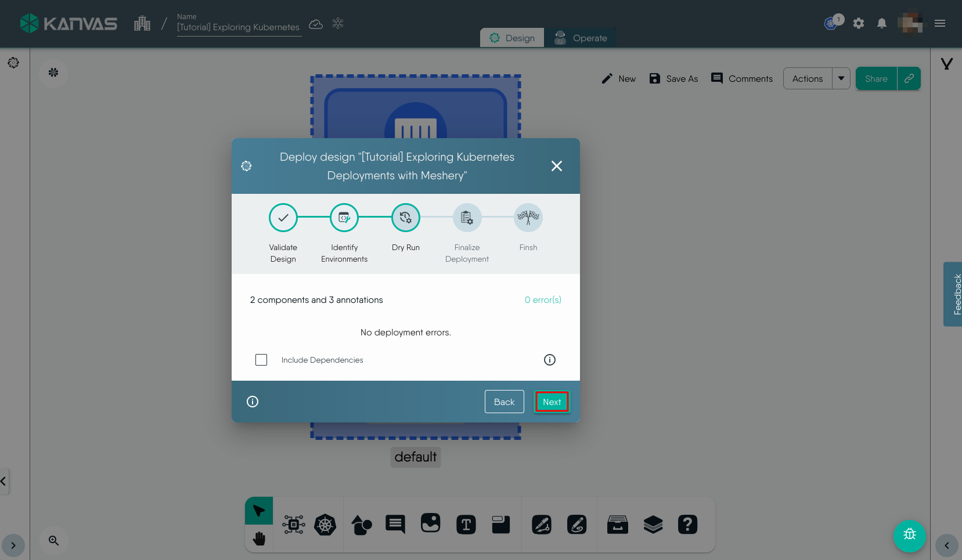The height and width of the screenshot is (560, 962).
Task: Open the help question mark icon in toolbar
Action: (687, 525)
